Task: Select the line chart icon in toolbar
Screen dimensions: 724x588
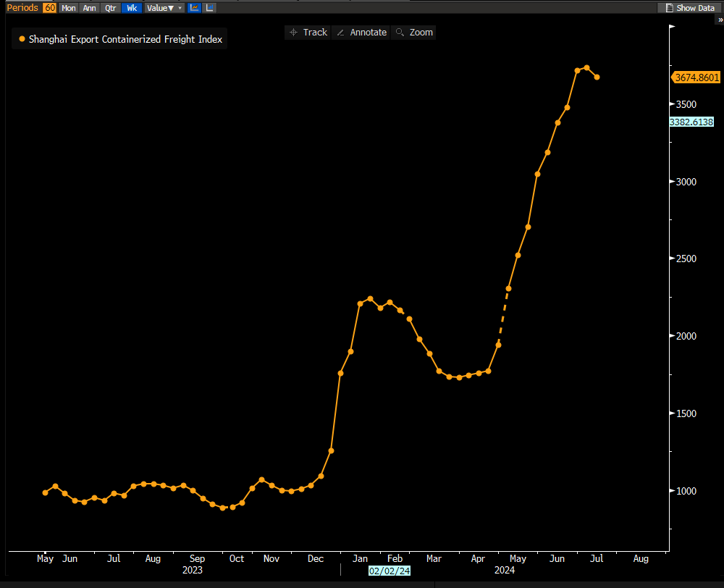Action: 194,8
